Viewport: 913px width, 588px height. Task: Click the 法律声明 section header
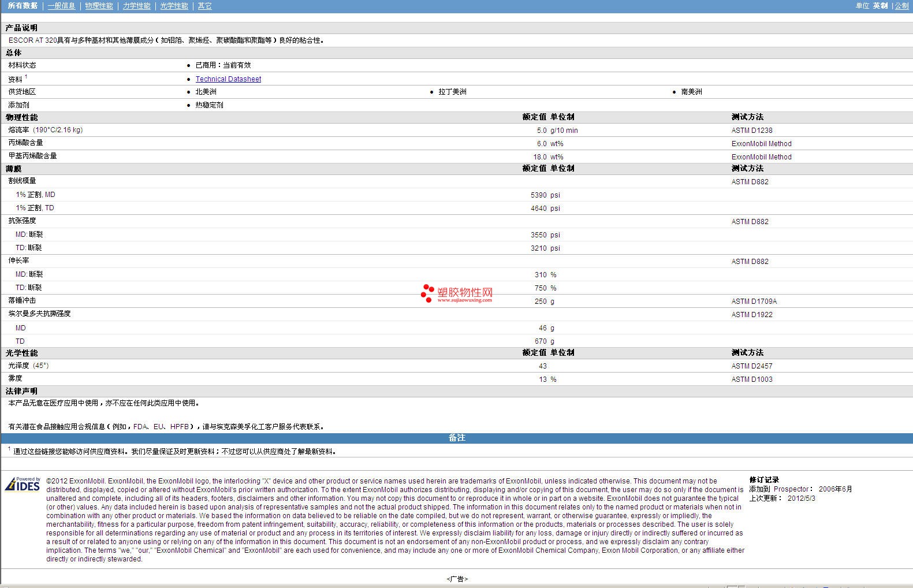click(x=21, y=391)
